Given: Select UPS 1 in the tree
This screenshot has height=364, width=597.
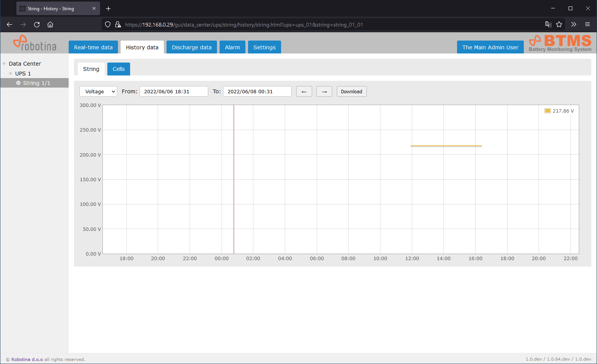Looking at the screenshot, I should coord(23,74).
